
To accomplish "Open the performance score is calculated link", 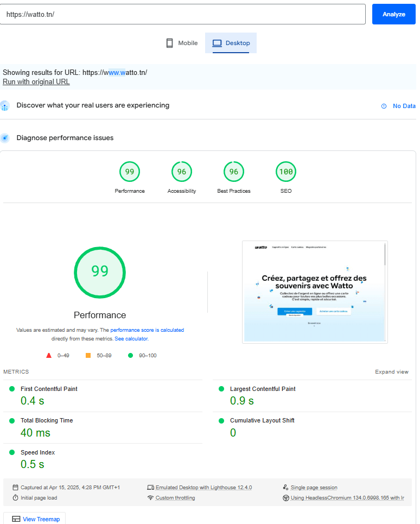I will [x=147, y=330].
